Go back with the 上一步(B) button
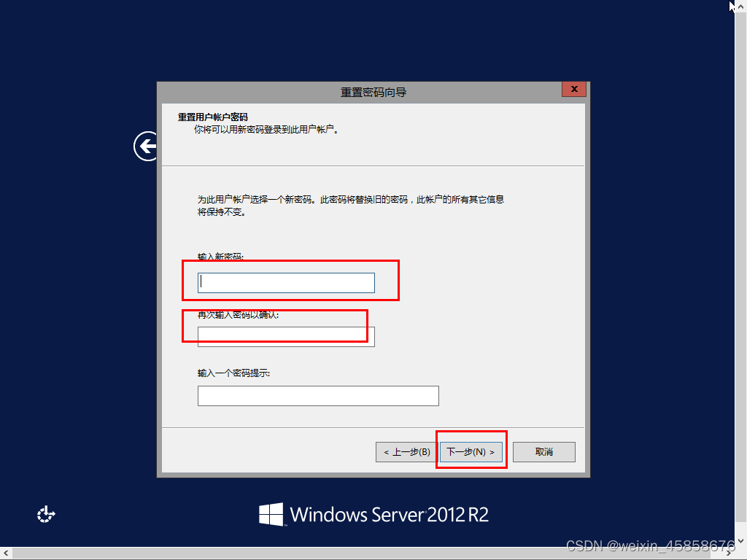 406,452
